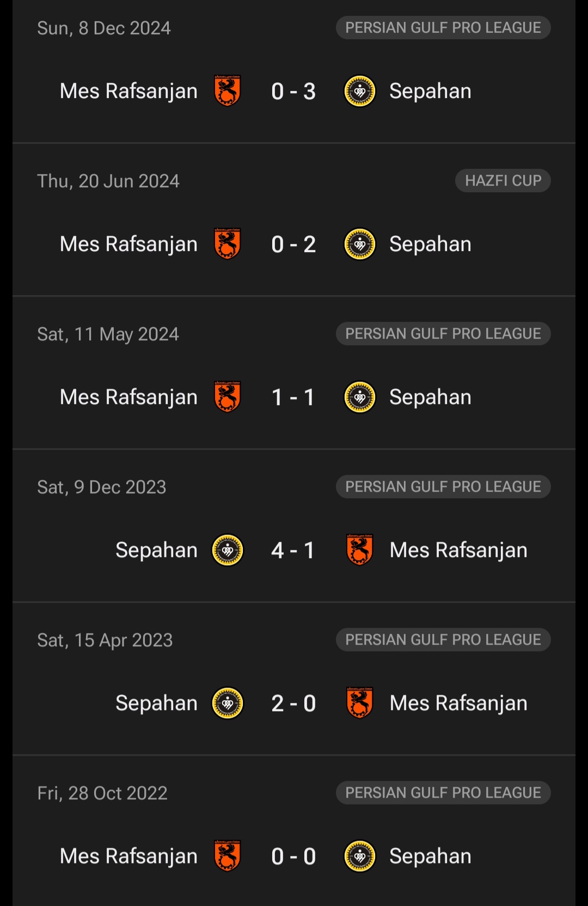The image size is (588, 906).
Task: Click Sepahan team name in 9 Dec 2023 match
Action: tap(156, 550)
